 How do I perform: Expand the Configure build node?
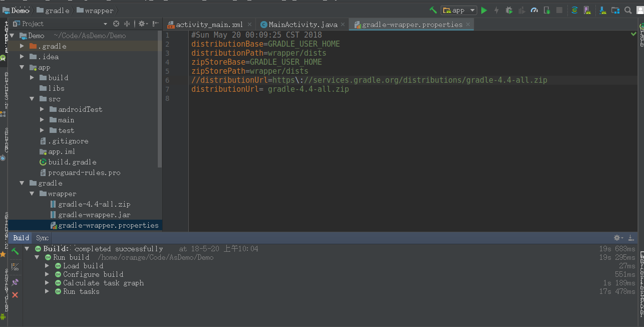(x=47, y=274)
